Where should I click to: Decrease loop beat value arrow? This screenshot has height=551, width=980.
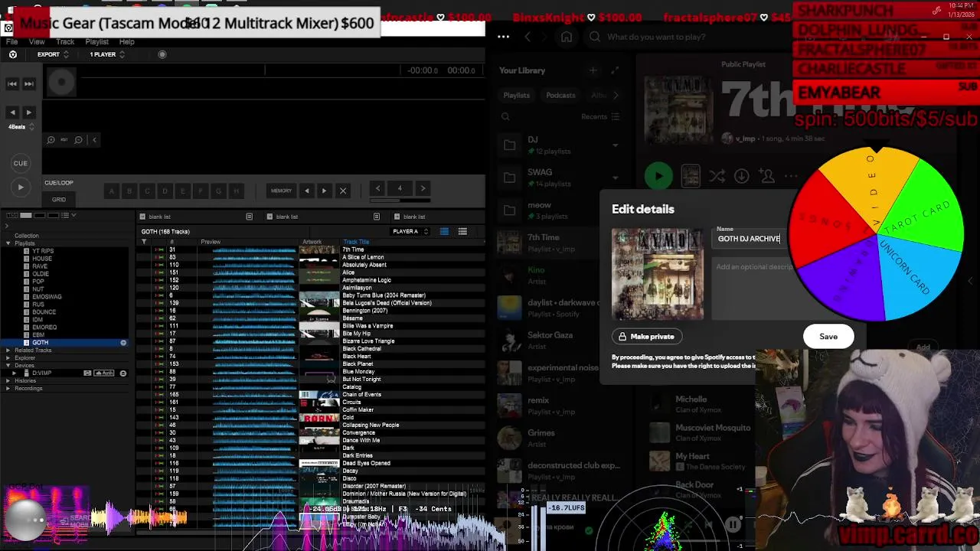(x=377, y=188)
